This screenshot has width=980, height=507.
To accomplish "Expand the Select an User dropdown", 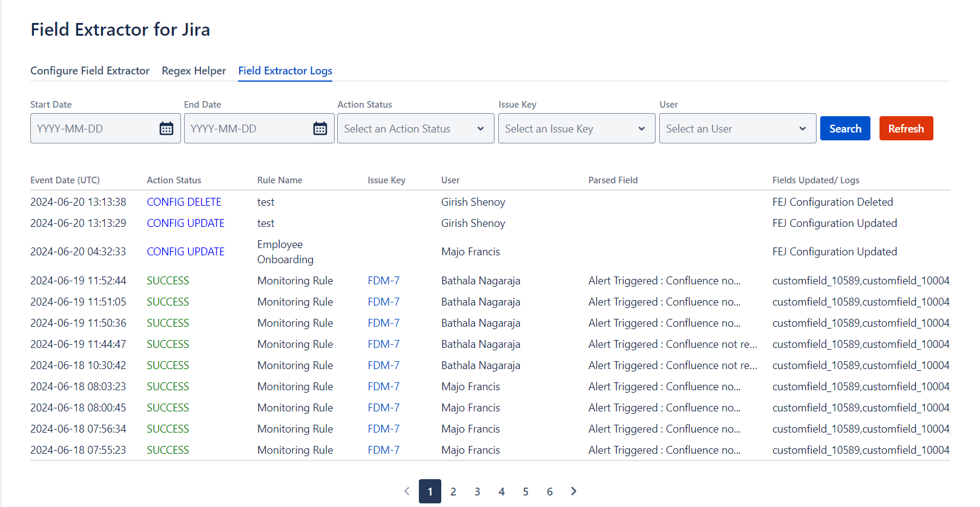I will tap(738, 128).
